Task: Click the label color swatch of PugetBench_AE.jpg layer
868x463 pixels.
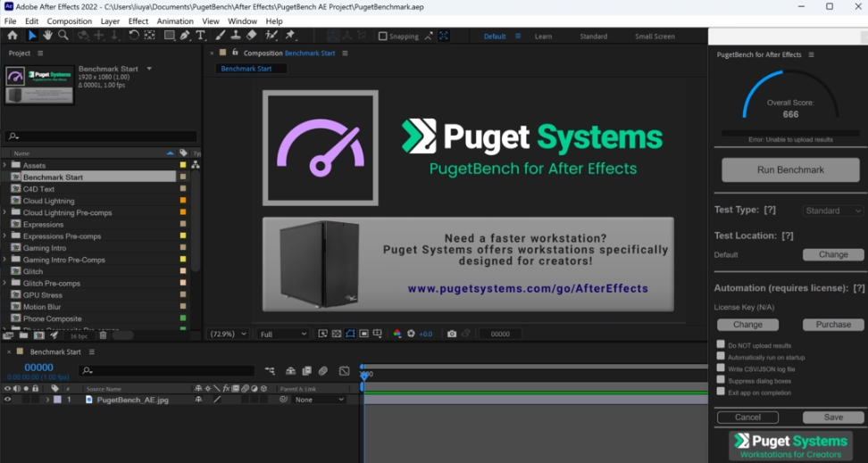Action: tap(58, 400)
